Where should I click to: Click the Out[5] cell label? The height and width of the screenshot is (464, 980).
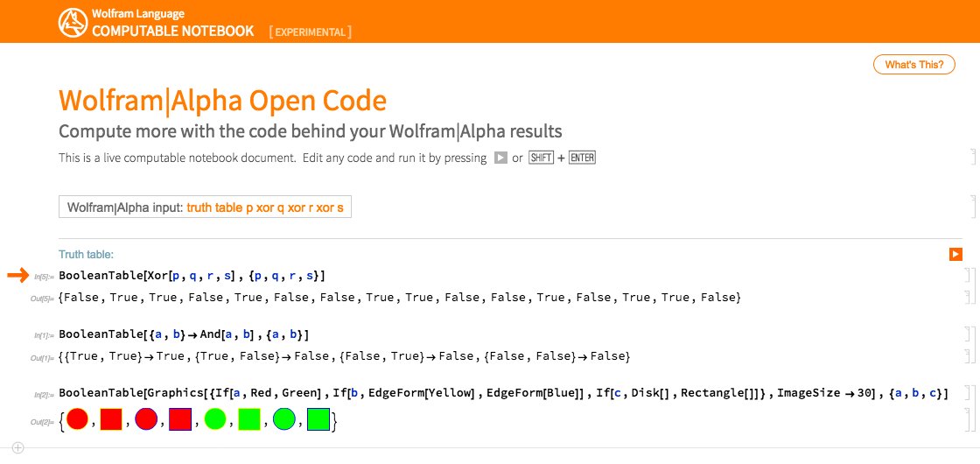pyautogui.click(x=43, y=299)
